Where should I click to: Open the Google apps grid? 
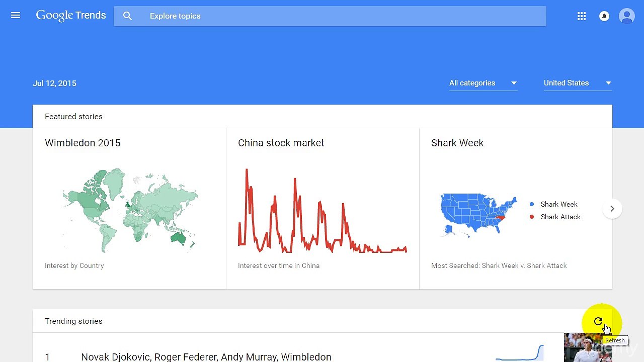[x=582, y=16]
